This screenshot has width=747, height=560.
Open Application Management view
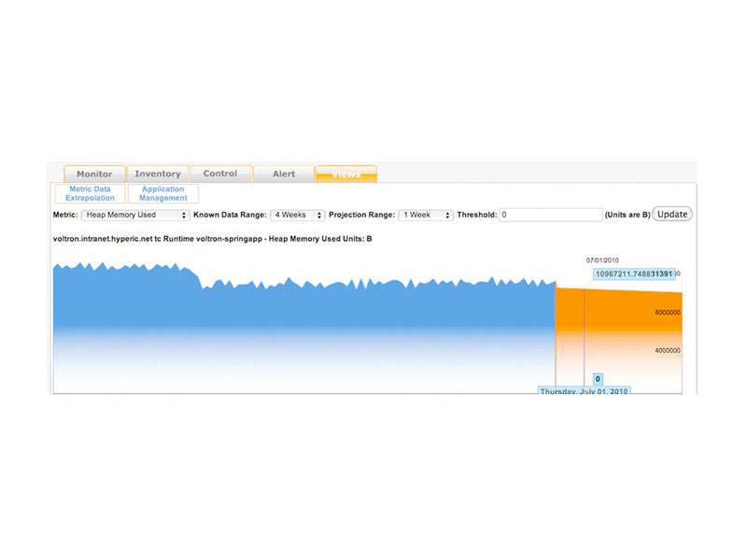tap(162, 193)
